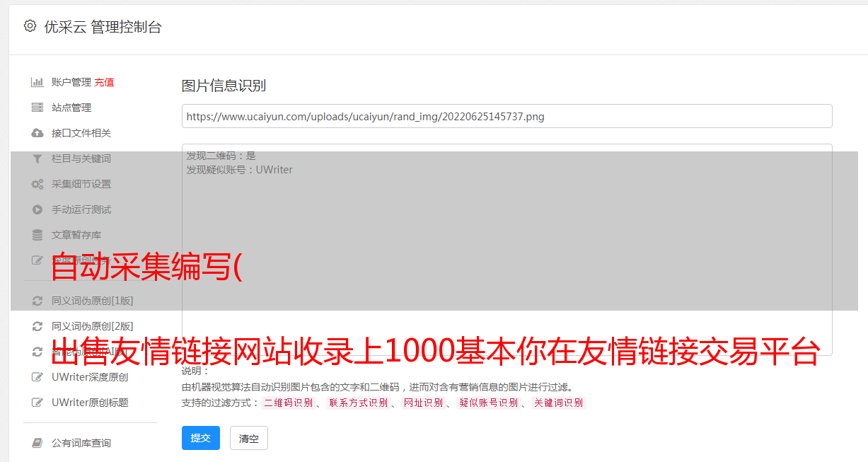
Task: Select 同义词伪原创[1版] menu item
Action: pos(93,301)
